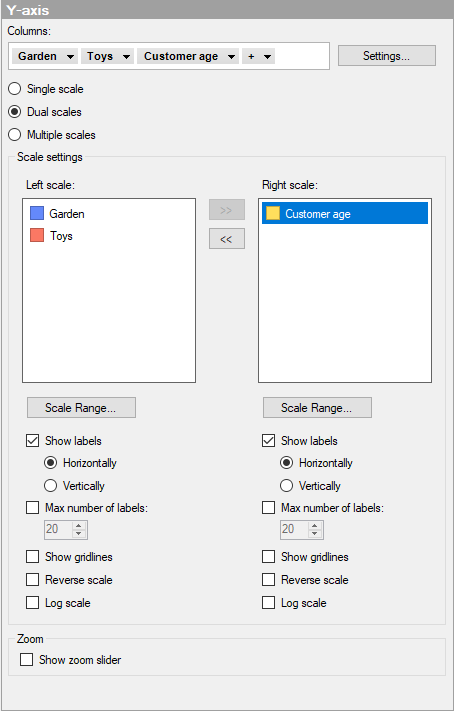
Task: Choose Horizontally for left scale labels
Action: (x=50, y=463)
